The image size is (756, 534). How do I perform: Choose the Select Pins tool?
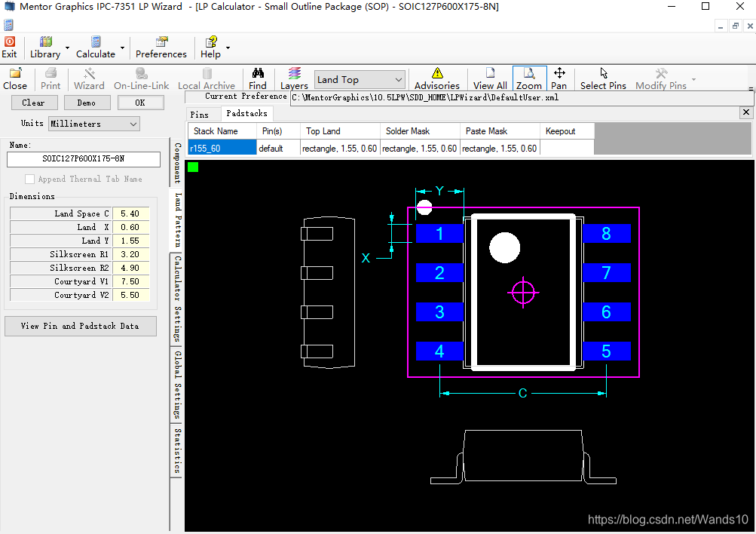603,78
